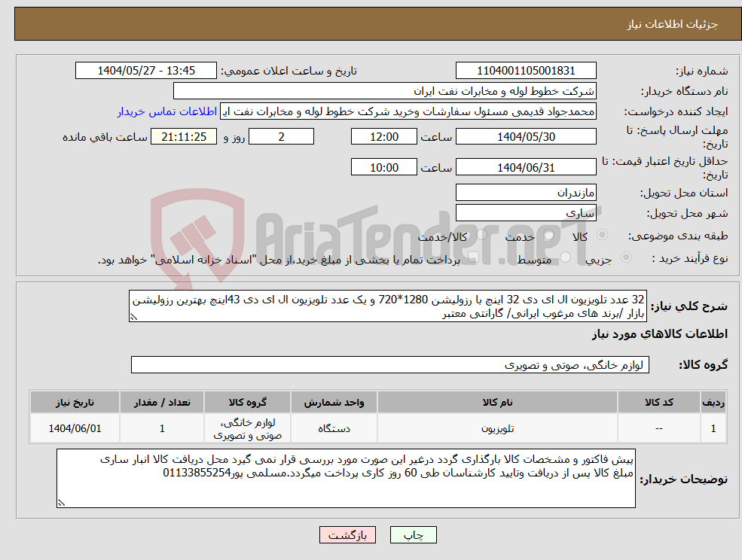Click the row number cell in the تلویزیون row
Viewport: 742px width, 560px height.
(x=713, y=428)
